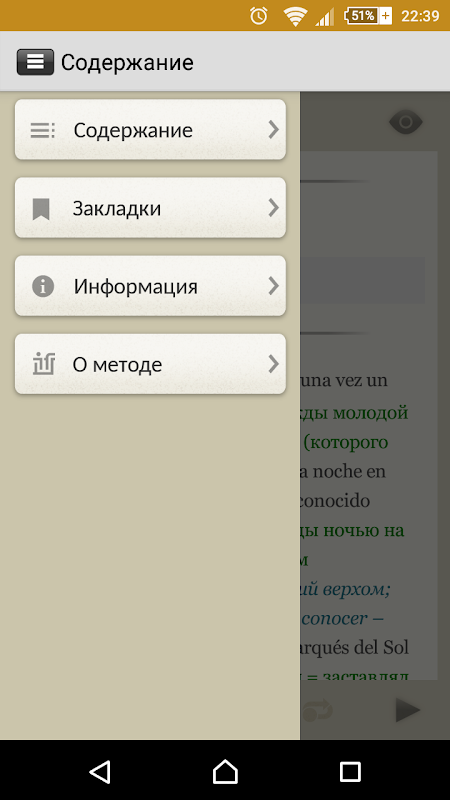Tap list icon beside Содержание item
The image size is (450, 800).
tap(43, 131)
